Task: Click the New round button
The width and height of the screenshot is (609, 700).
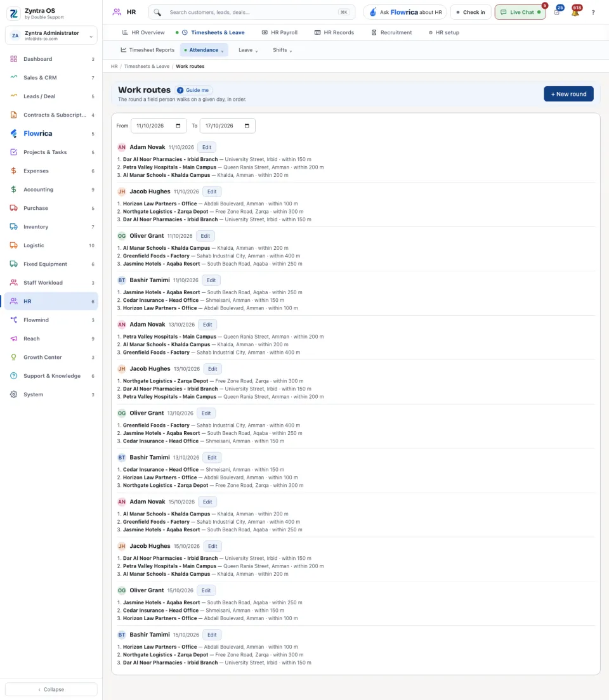Action: pyautogui.click(x=568, y=94)
